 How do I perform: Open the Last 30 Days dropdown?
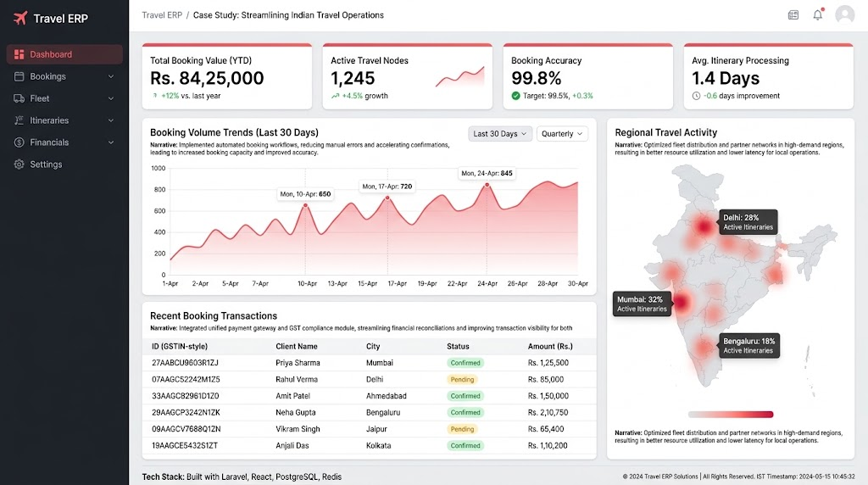pyautogui.click(x=500, y=133)
